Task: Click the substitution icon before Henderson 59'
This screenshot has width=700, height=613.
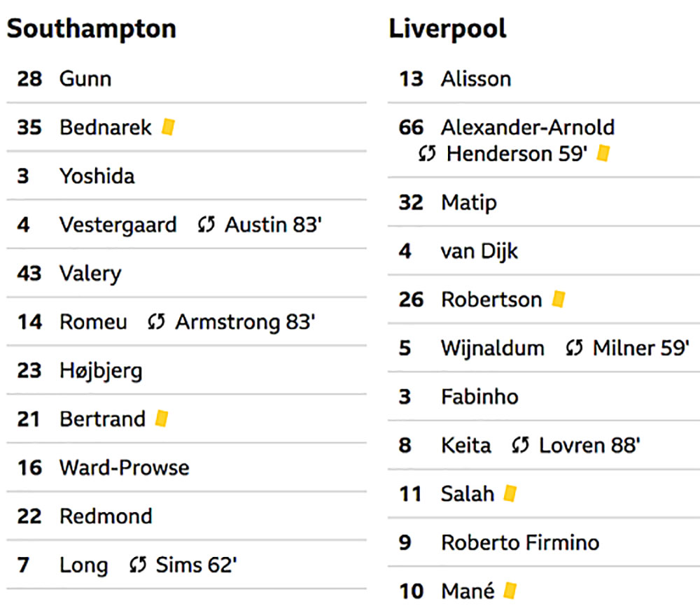Action: point(427,153)
